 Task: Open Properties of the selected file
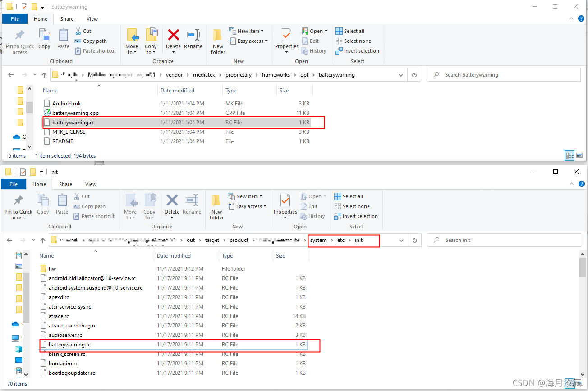coord(286,41)
